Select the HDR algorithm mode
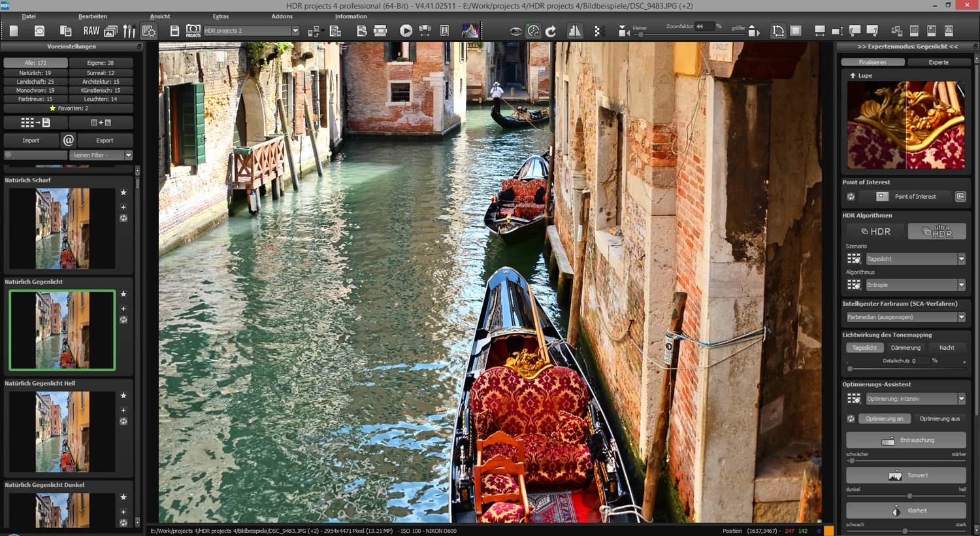Screen dimensions: 980x536 point(875,231)
